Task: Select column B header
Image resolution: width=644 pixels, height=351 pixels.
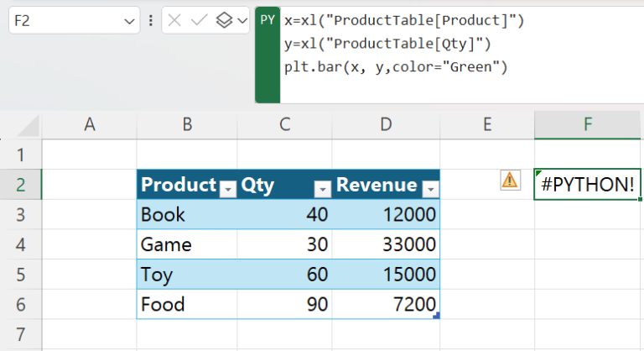Action: pyautogui.click(x=187, y=124)
